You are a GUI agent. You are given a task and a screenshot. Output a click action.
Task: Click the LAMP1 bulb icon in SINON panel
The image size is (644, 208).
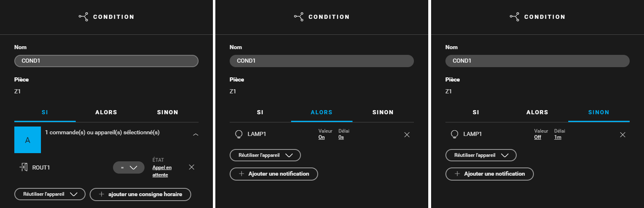[x=454, y=134]
